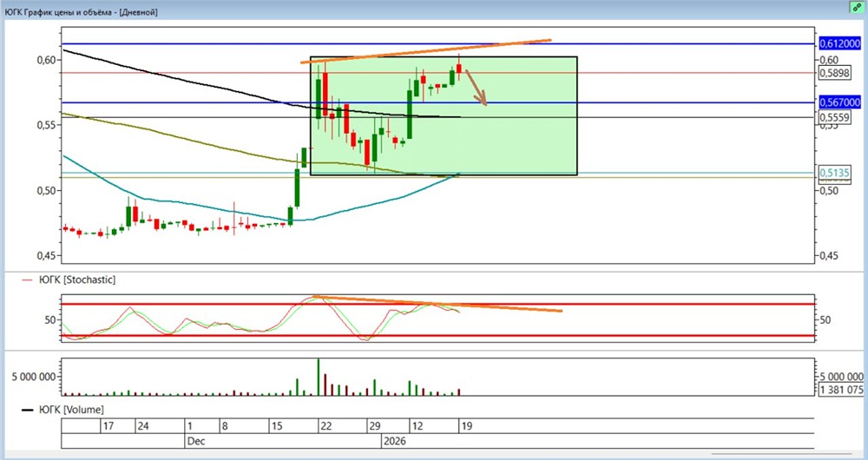Click the 0,55 label on the left price axis
Image resolution: width=868 pixels, height=460 pixels.
click(44, 125)
